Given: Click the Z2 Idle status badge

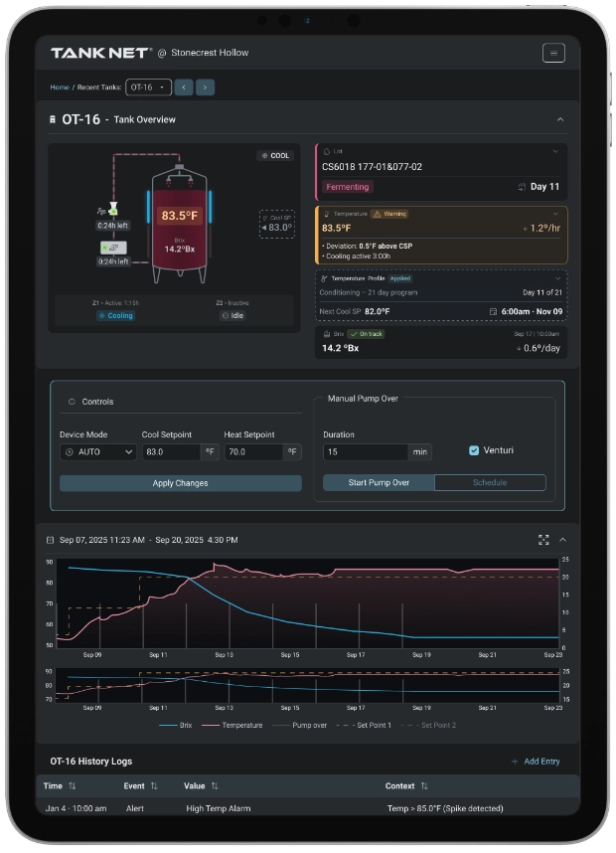Looking at the screenshot, I should [232, 315].
